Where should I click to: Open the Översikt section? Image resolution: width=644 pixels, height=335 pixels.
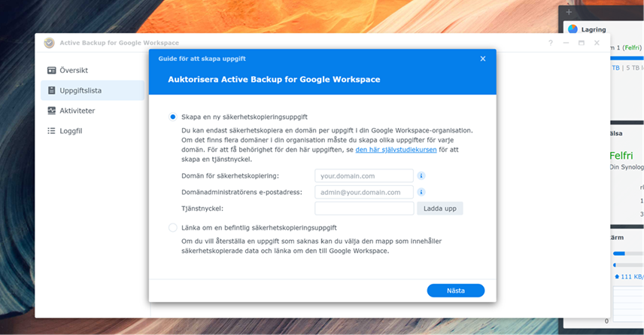(93, 70)
